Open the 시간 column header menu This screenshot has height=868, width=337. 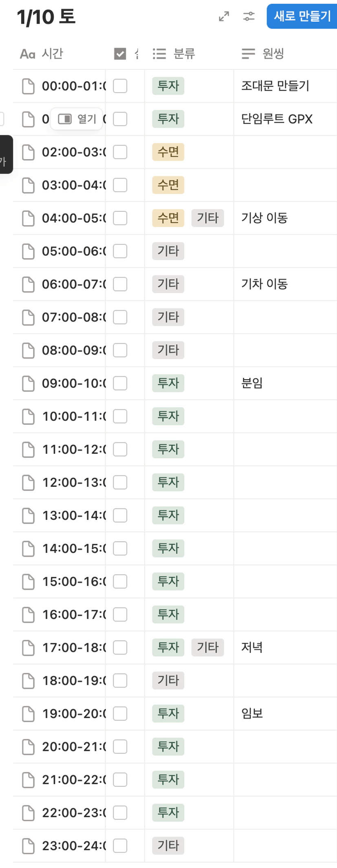pyautogui.click(x=52, y=54)
